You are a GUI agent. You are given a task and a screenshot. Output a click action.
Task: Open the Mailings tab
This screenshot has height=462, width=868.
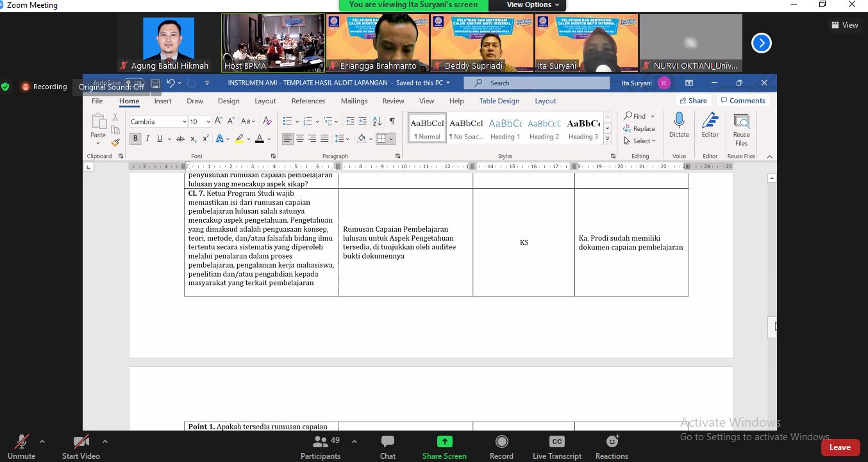pos(354,101)
